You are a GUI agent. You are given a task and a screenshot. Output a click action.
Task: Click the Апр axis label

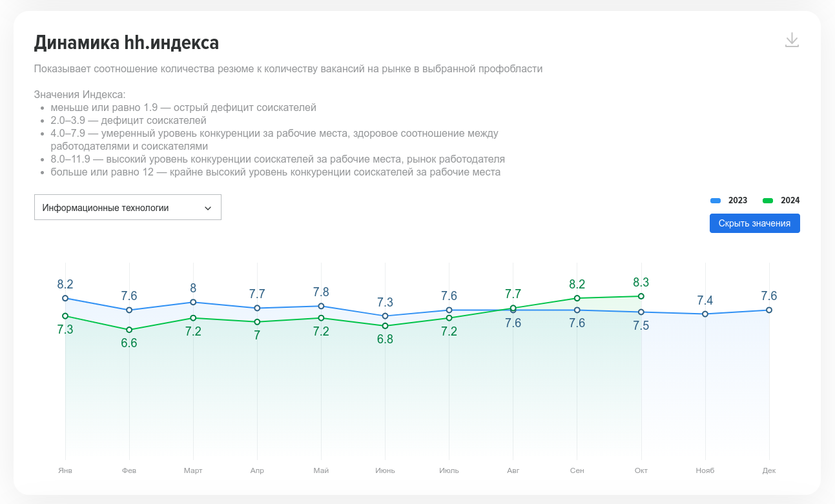click(257, 470)
